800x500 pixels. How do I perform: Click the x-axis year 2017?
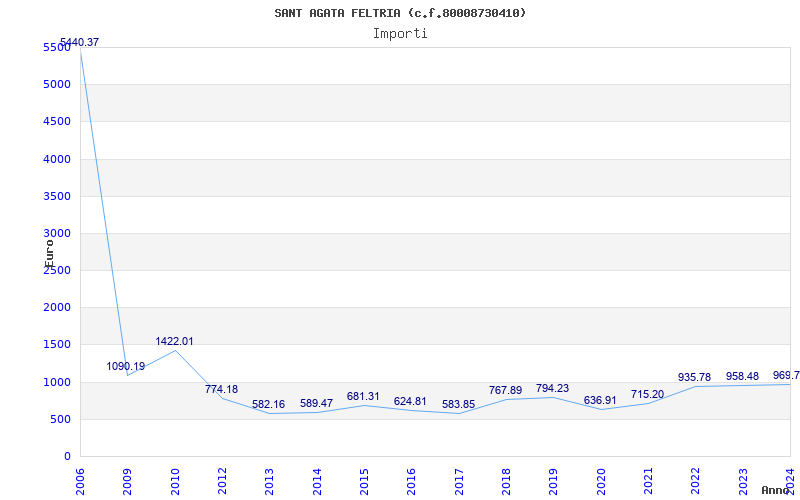459,482
